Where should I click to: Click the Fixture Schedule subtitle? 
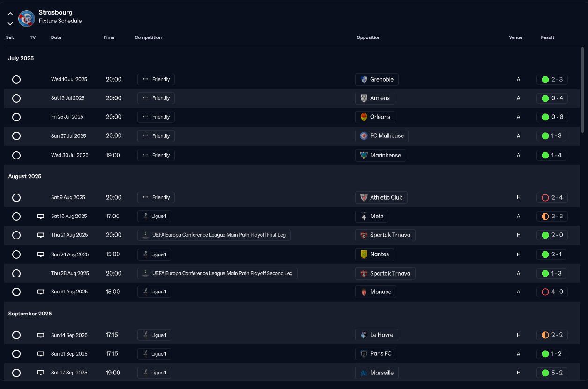(x=60, y=21)
